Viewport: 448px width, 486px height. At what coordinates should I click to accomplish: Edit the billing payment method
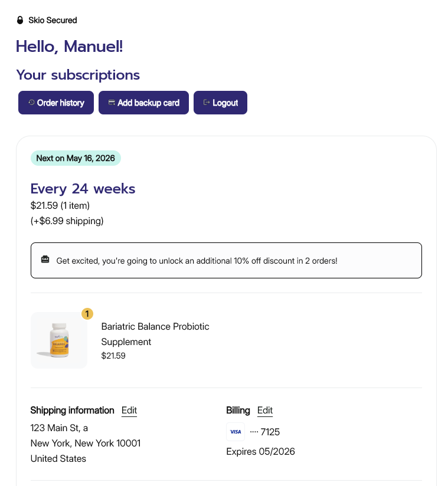point(265,411)
